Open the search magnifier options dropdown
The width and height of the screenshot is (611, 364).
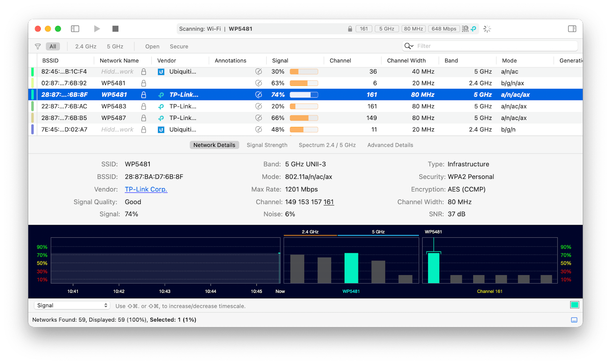(409, 46)
